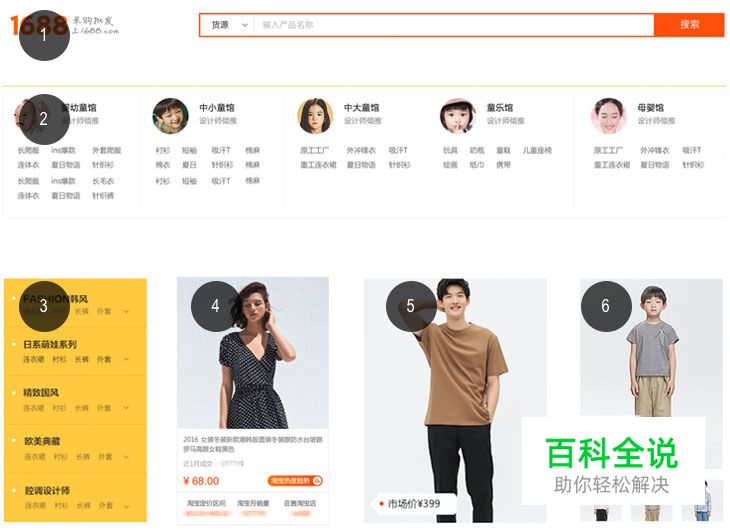Click the 童乐馆 avatar icon

pyautogui.click(x=458, y=115)
